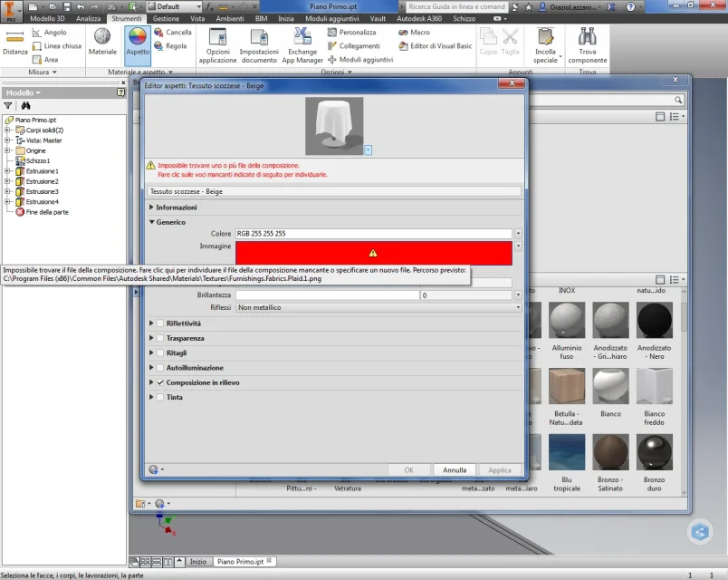The width and height of the screenshot is (728, 580).
Task: Enable the Trasparenza checkbox
Action: [x=160, y=338]
